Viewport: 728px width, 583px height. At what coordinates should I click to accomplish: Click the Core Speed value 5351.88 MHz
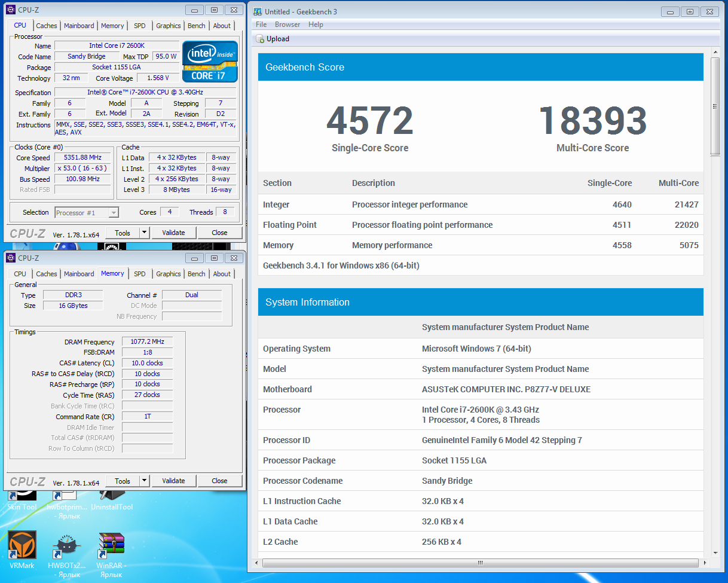(83, 158)
